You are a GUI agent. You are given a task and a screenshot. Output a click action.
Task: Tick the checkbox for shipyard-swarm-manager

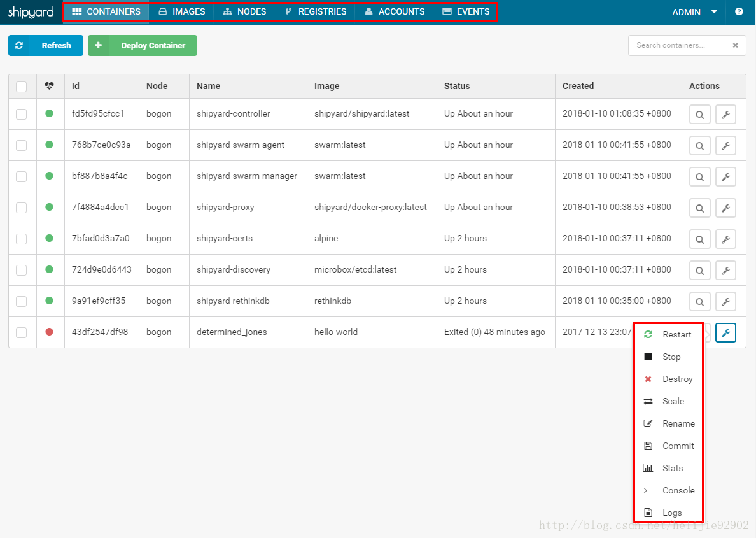coord(21,176)
